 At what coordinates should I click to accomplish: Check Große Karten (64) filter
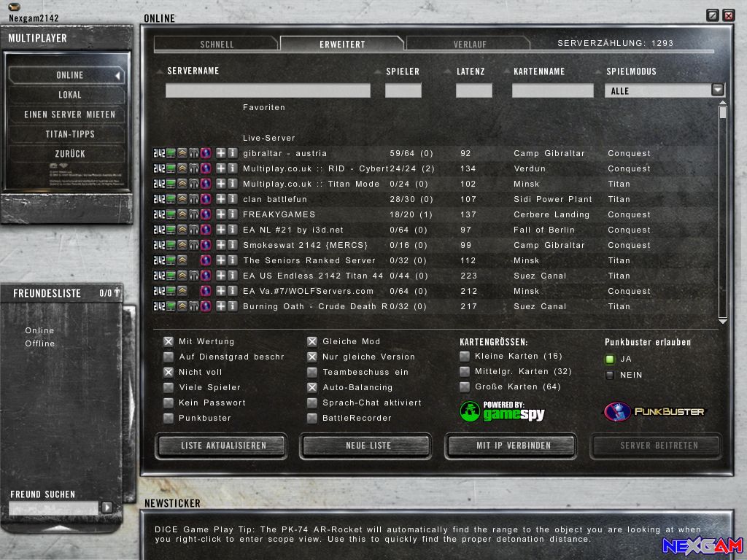pyautogui.click(x=465, y=386)
